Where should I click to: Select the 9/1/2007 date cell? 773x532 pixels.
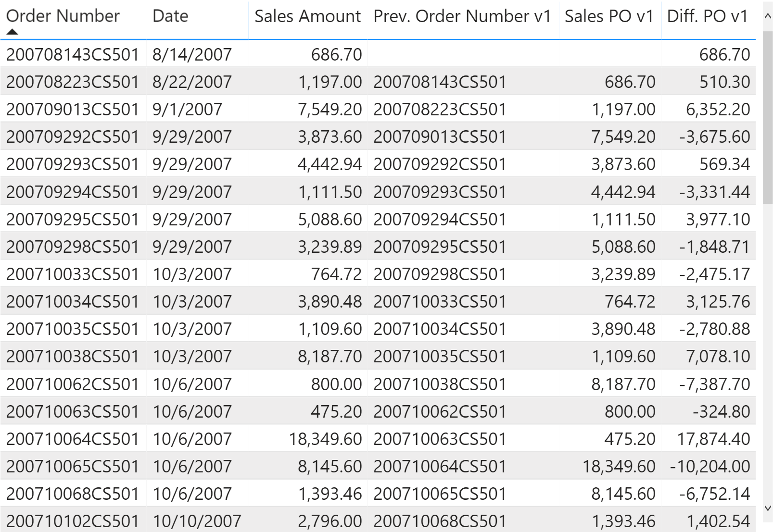(x=187, y=109)
